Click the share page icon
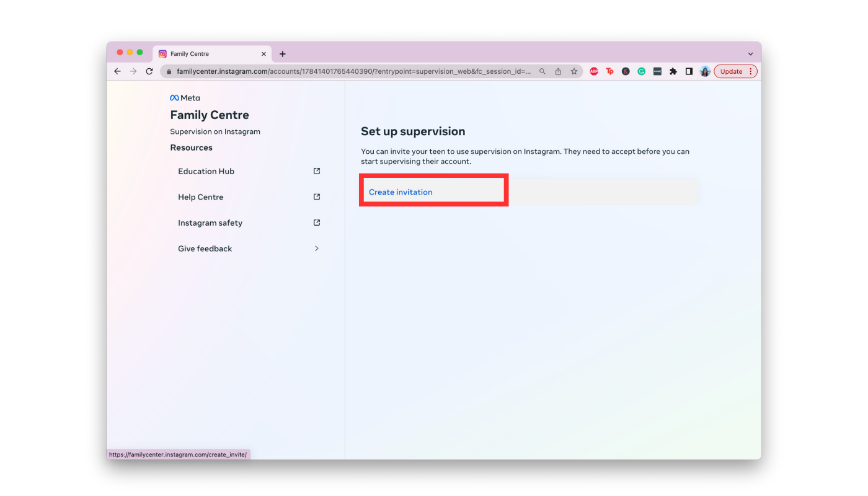This screenshot has width=868, height=496. [558, 71]
